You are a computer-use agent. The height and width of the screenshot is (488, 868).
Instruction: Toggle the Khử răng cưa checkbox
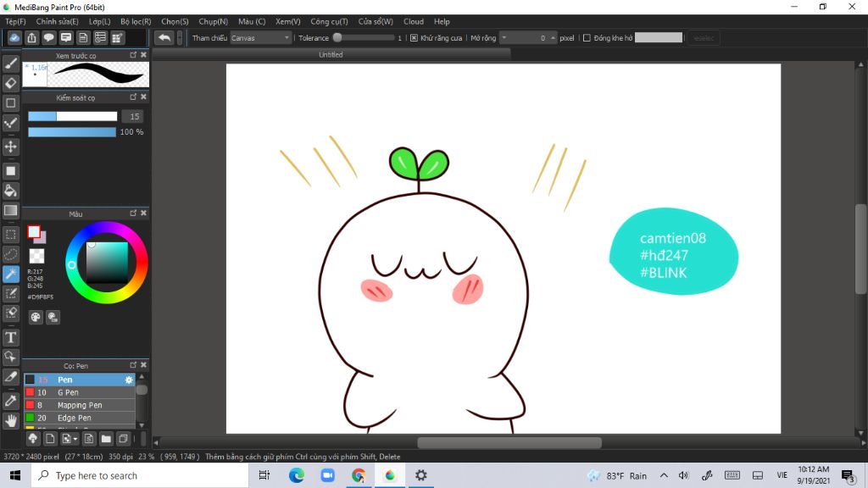[414, 38]
